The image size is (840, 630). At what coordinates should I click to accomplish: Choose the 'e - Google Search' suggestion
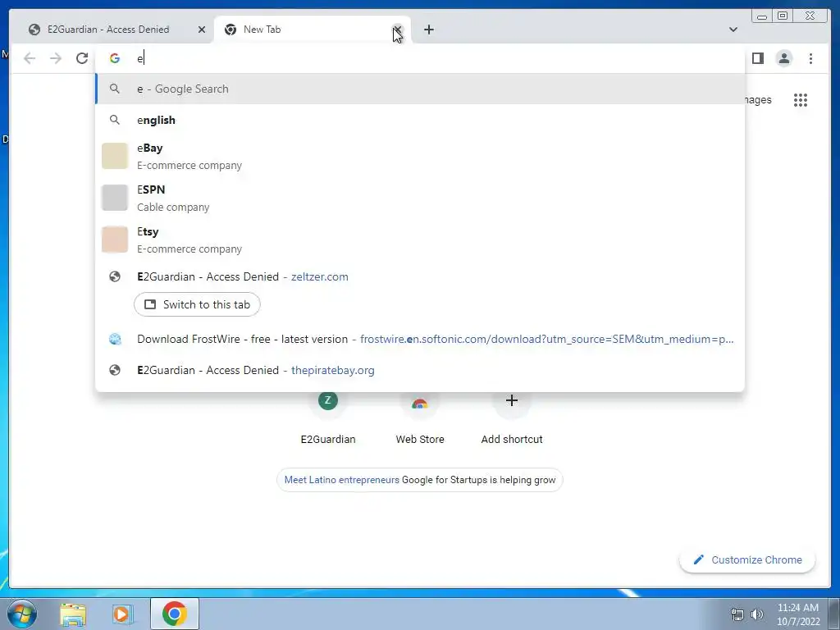click(x=420, y=89)
